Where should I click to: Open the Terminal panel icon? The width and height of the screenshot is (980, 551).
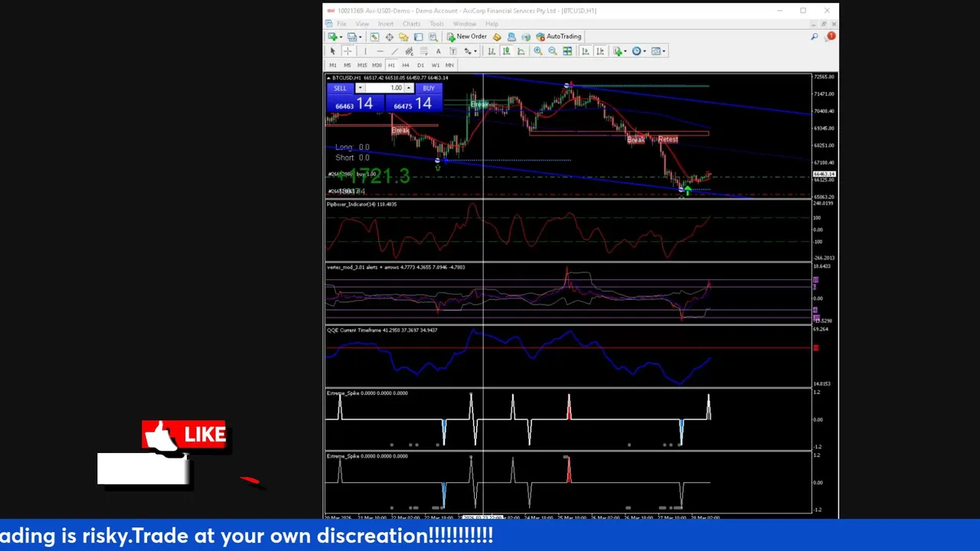point(418,37)
